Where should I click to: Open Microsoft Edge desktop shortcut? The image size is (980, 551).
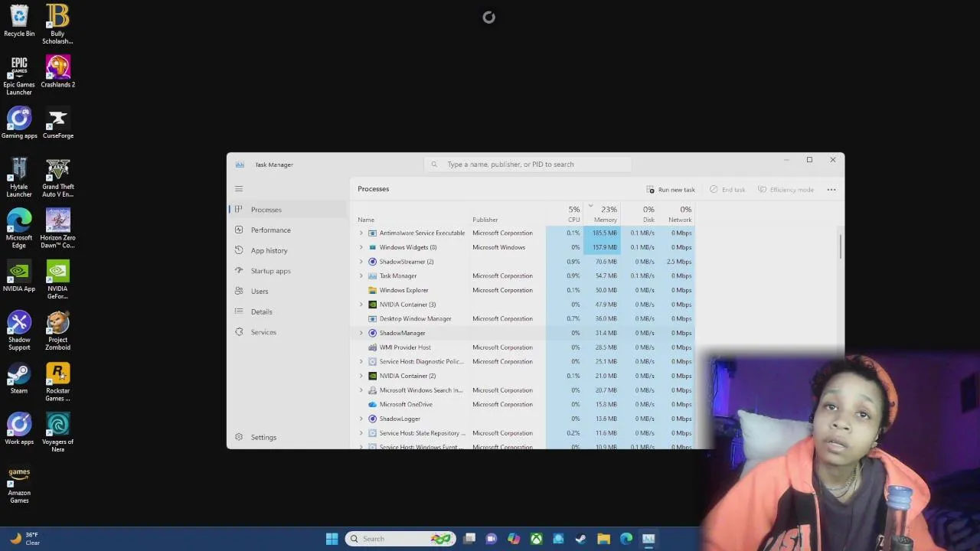(x=19, y=228)
